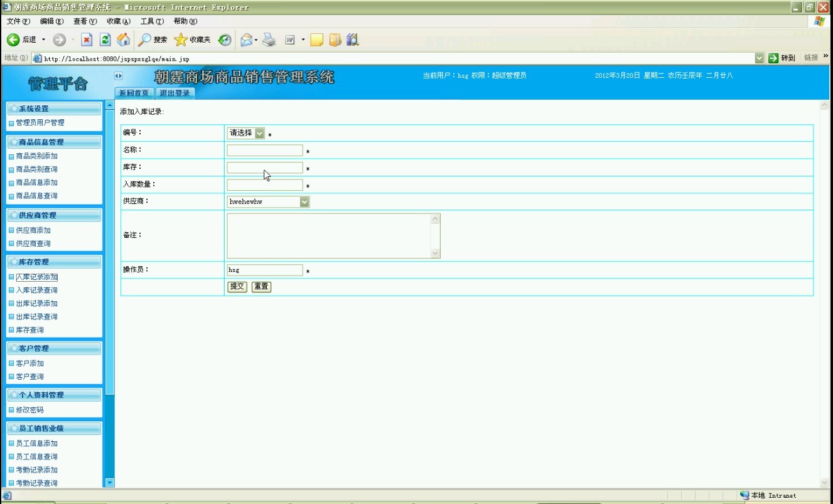
Task: Click the History toolbar icon
Action: [x=225, y=40]
